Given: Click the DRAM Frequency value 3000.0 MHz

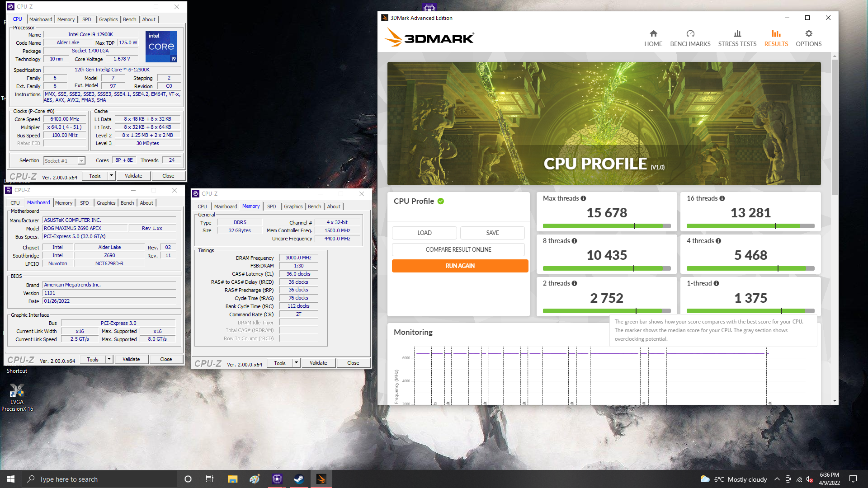Looking at the screenshot, I should pos(298,258).
